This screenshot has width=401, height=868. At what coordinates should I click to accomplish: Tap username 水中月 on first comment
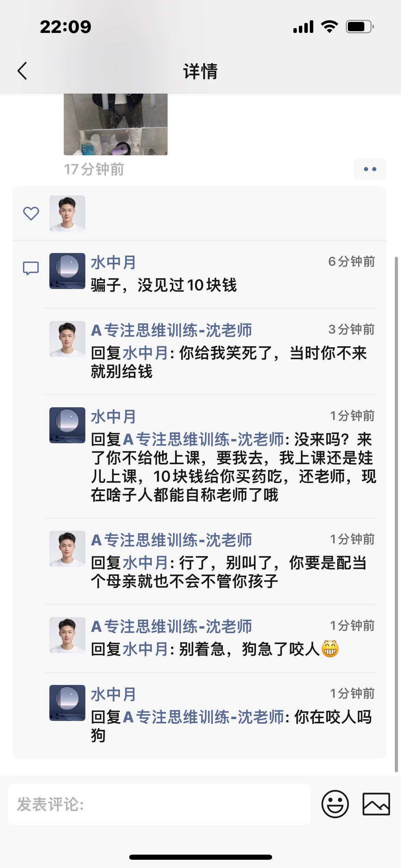[x=113, y=263]
